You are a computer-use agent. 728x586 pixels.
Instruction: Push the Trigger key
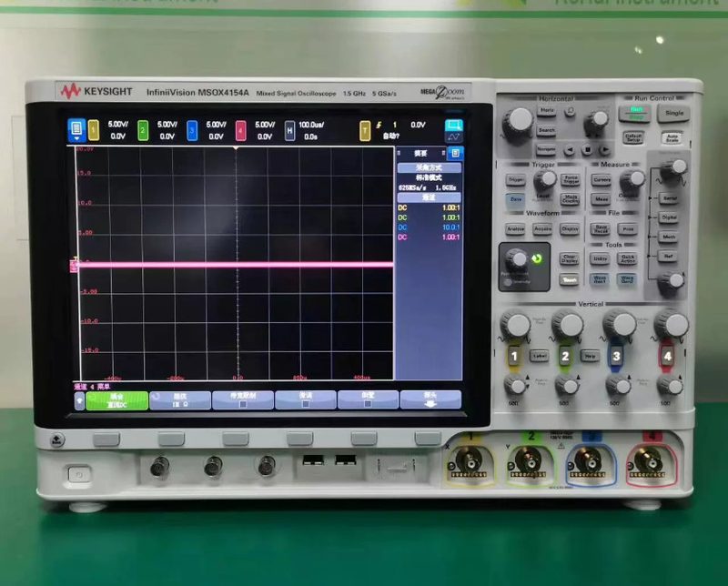(516, 179)
